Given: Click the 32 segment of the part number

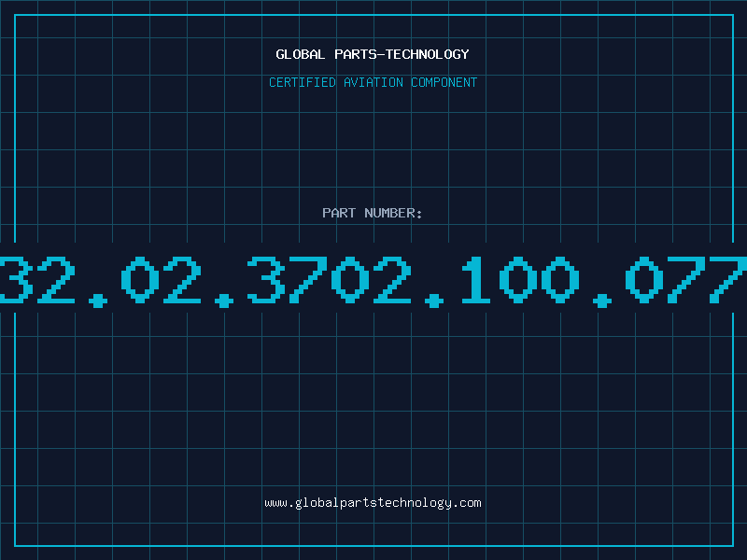Looking at the screenshot, I should [37, 280].
